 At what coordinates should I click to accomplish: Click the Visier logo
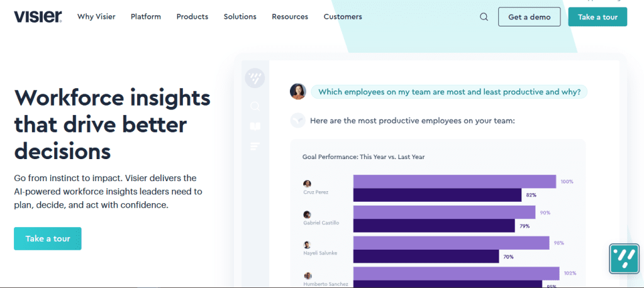(38, 17)
